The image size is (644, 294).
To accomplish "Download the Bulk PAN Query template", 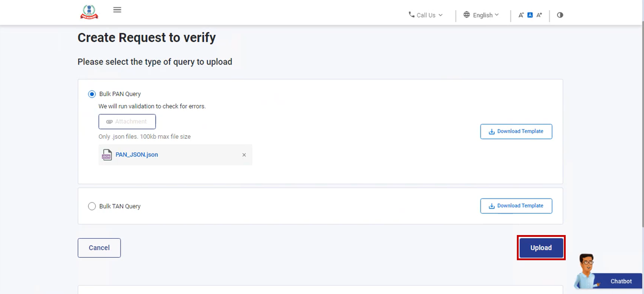I will click(516, 131).
